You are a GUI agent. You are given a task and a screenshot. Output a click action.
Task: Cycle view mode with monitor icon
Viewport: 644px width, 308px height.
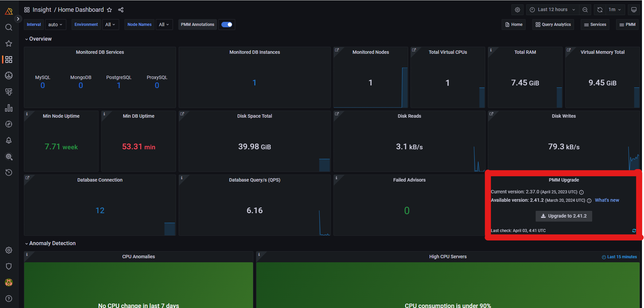click(x=634, y=10)
